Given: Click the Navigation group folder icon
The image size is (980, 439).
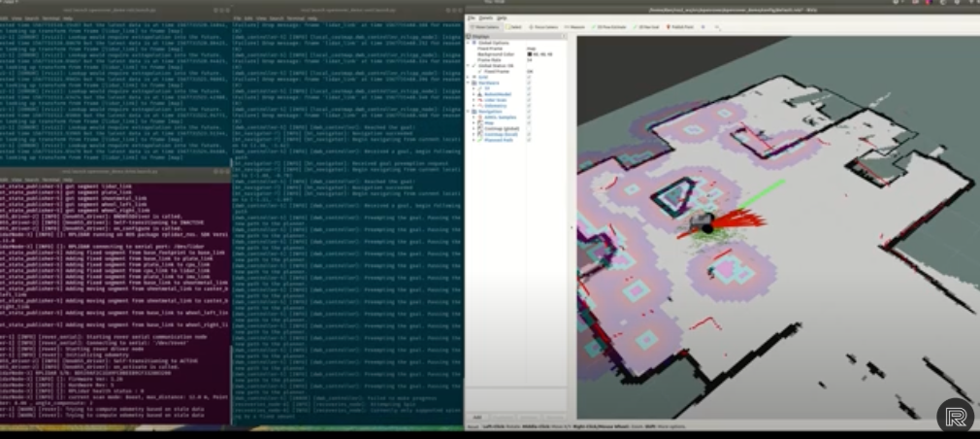Looking at the screenshot, I should [474, 112].
